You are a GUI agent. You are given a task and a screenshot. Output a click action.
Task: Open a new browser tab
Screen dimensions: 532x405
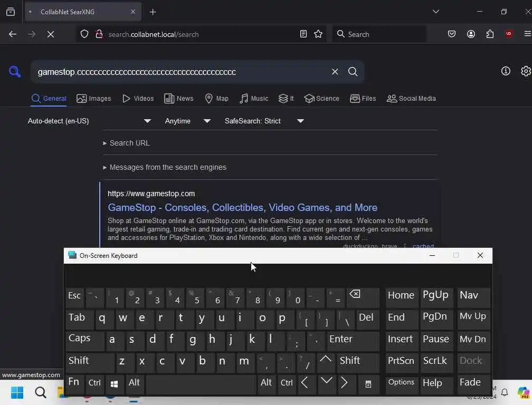pos(153,12)
